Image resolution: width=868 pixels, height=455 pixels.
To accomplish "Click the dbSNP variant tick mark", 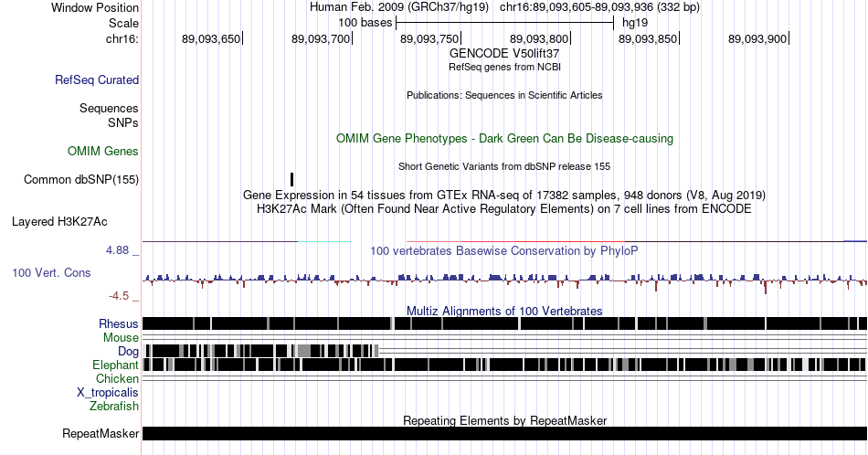I will pyautogui.click(x=291, y=179).
